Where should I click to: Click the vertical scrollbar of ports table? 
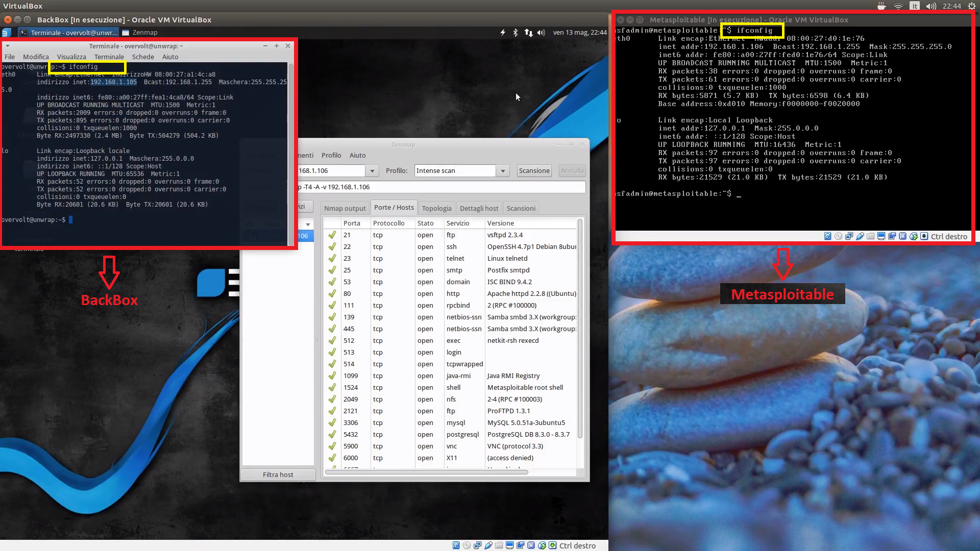(580, 329)
